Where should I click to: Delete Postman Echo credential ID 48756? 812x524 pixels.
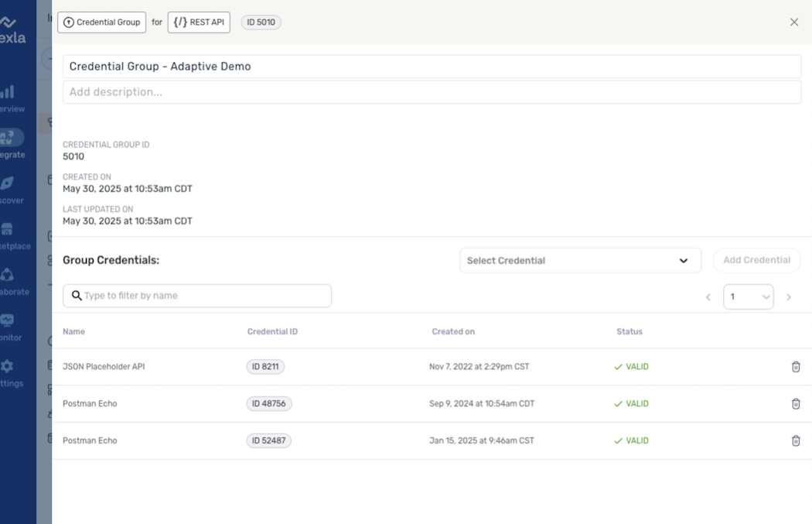795,404
